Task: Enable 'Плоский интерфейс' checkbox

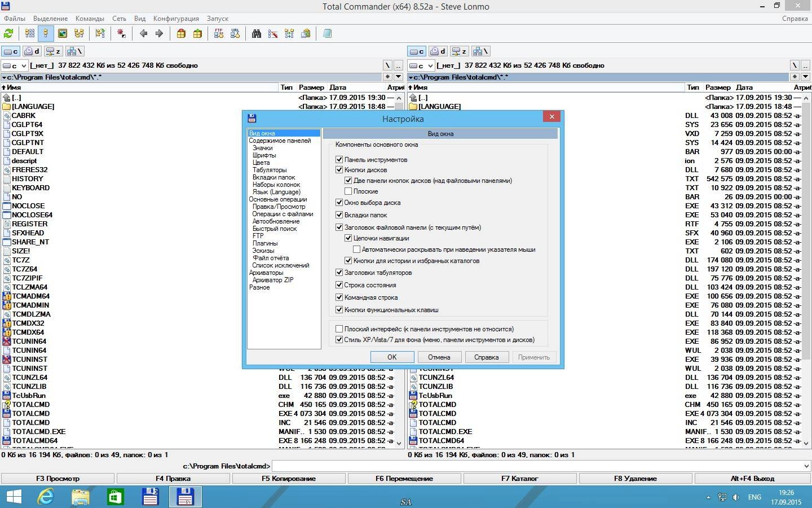Action: [339, 329]
